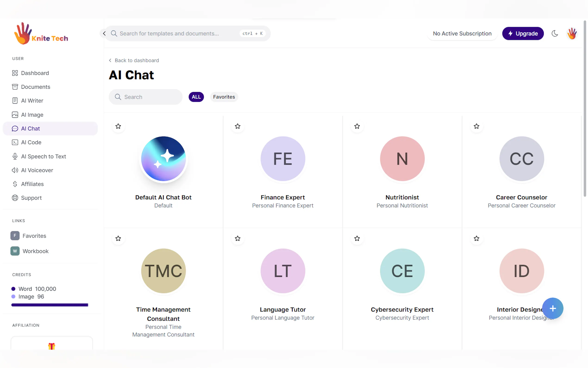Click the AI Chat search field
588x368 pixels.
tap(146, 97)
